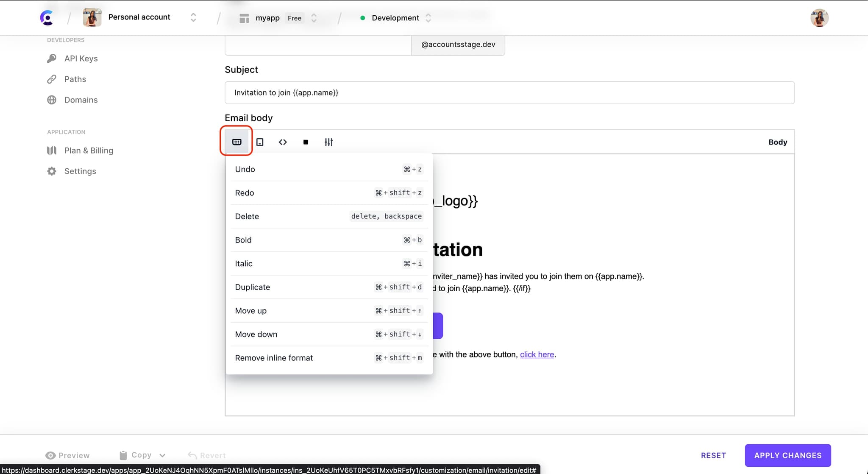Screen dimensions: 868x474
Task: Open the sliders settings toolbar icon
Action: tap(329, 142)
